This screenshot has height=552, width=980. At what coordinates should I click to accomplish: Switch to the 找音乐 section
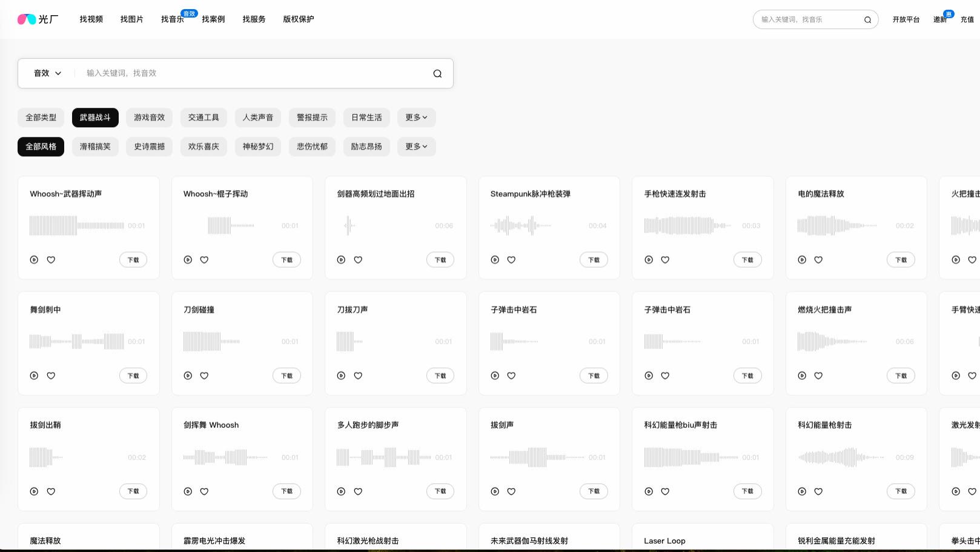click(173, 19)
